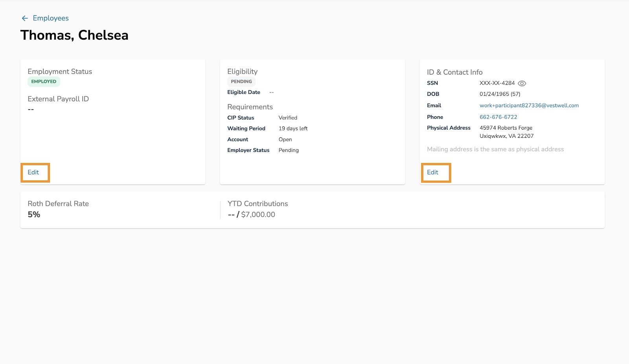This screenshot has width=629, height=364.
Task: Click the Account Open requirement
Action: coord(285,139)
